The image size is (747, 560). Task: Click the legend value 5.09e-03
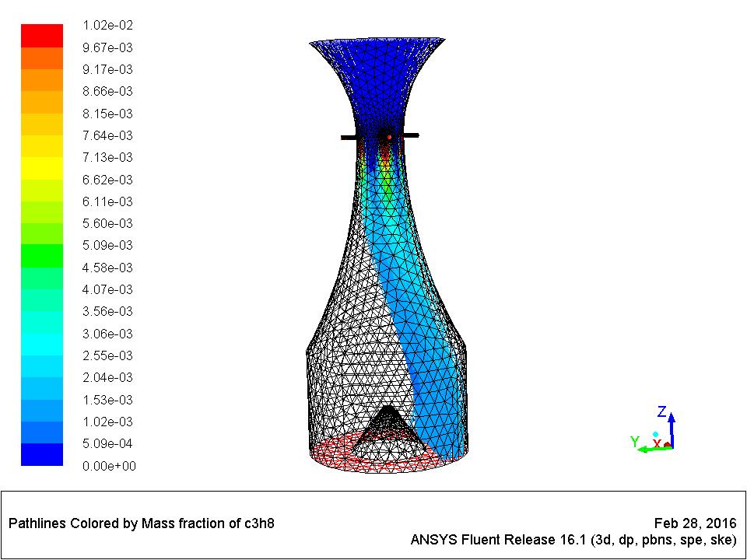point(107,246)
